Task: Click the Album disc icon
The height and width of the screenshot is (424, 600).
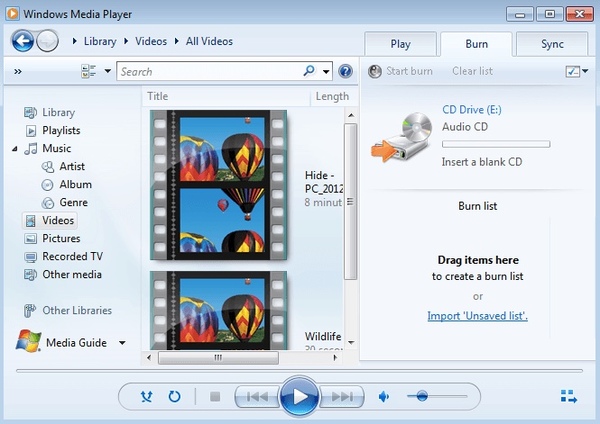Action: (47, 185)
